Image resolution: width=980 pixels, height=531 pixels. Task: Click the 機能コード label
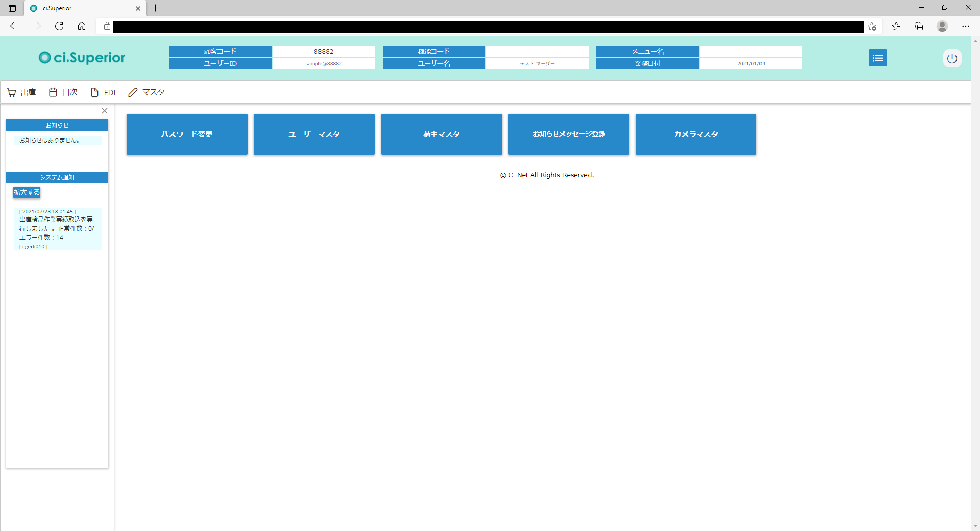434,52
